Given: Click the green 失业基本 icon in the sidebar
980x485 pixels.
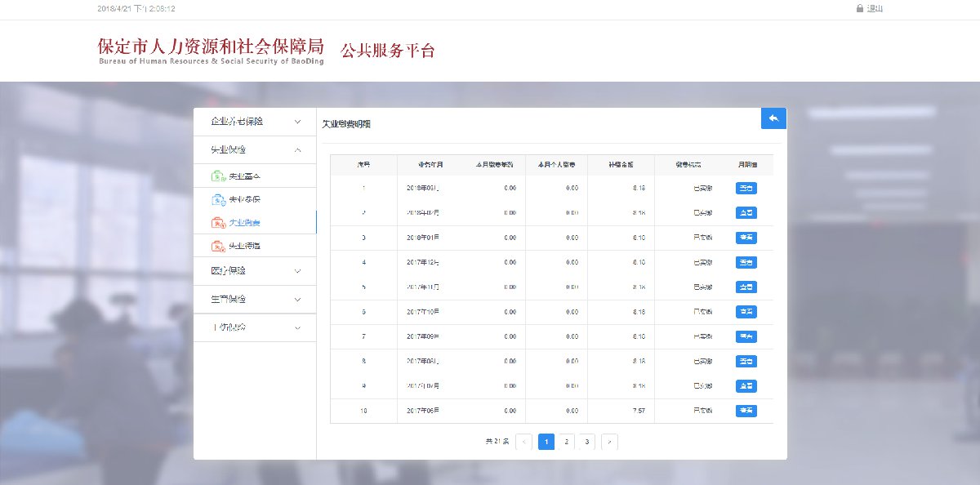Looking at the screenshot, I should tap(218, 176).
